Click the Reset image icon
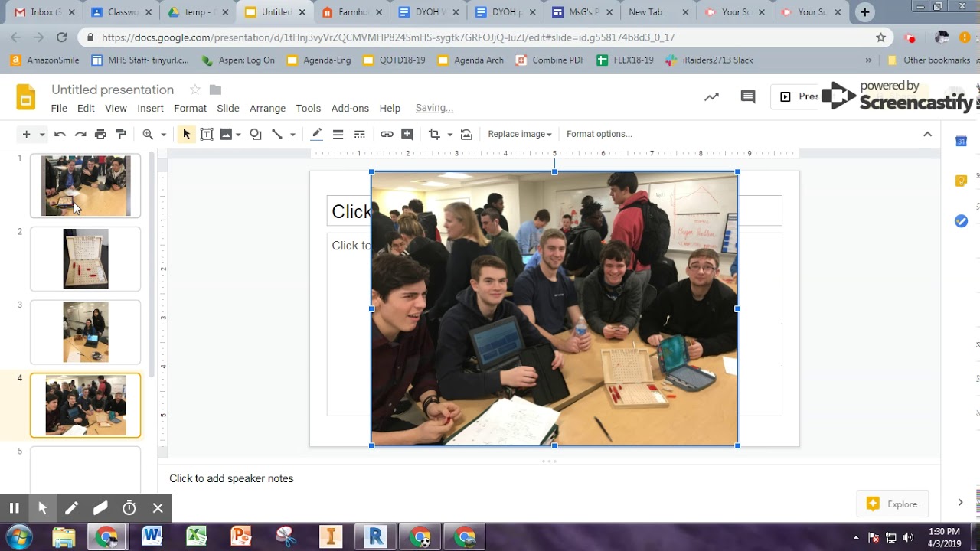This screenshot has height=551, width=980. pos(466,134)
